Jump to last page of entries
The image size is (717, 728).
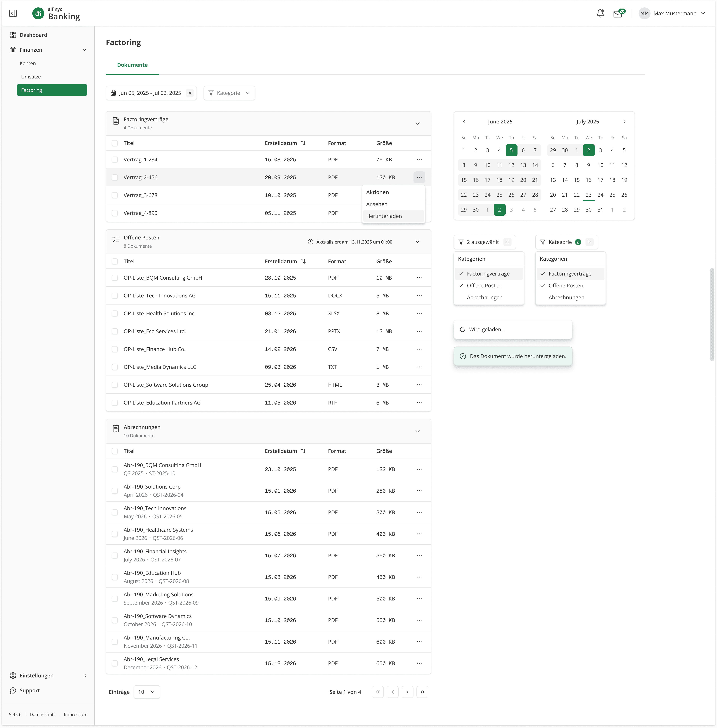click(422, 692)
